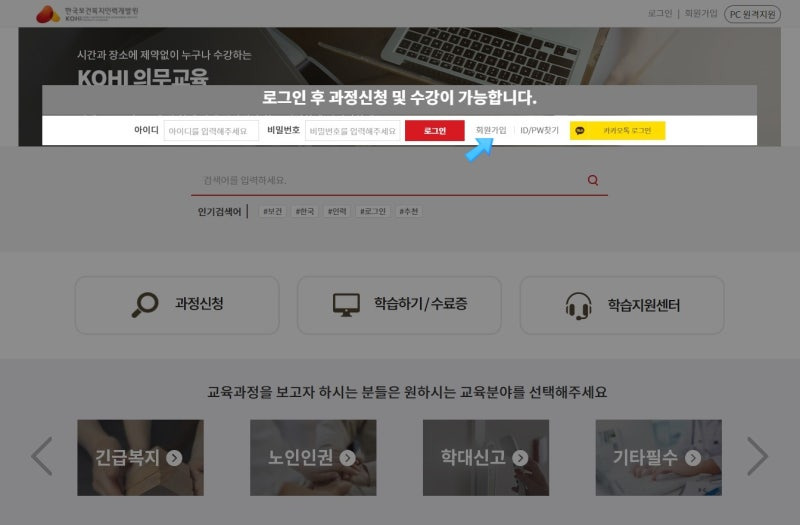Viewport: 800px width, 525px height.
Task: Click the 인기검색어 label
Action: pos(219,212)
